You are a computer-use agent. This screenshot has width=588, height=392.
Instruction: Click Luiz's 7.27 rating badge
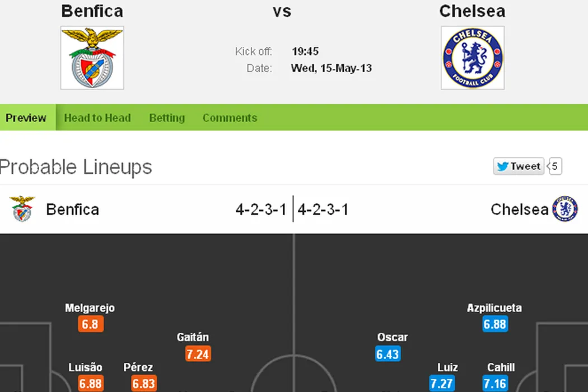pos(441,384)
